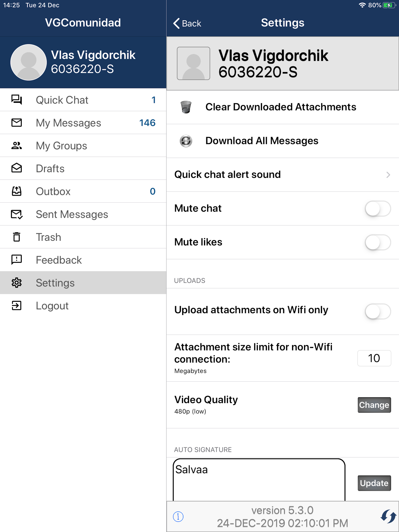
Task: Click Change button for Video Quality
Action: tap(374, 405)
